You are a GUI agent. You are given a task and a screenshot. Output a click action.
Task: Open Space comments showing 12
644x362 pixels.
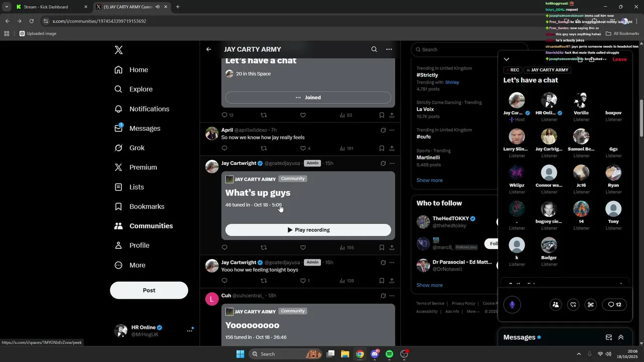coord(614,305)
